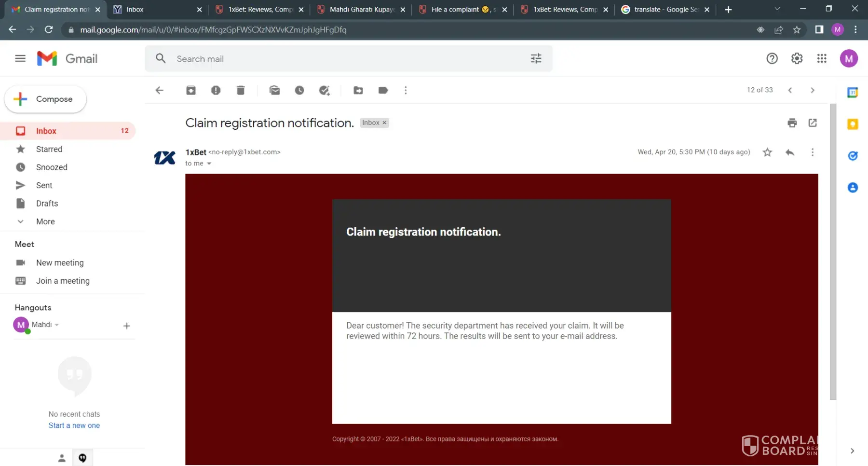Print the entire email
Screen dimensions: 868x466
point(792,123)
